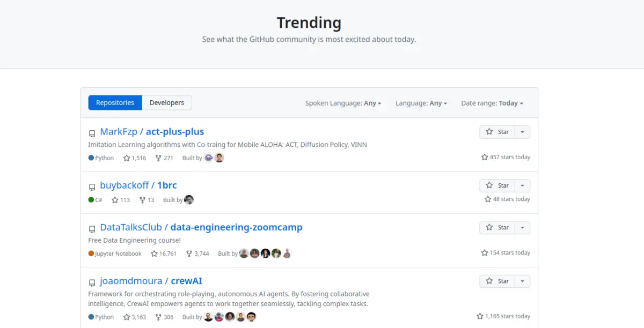
Task: Click the Jupyter Notebook language label
Action: (115, 254)
